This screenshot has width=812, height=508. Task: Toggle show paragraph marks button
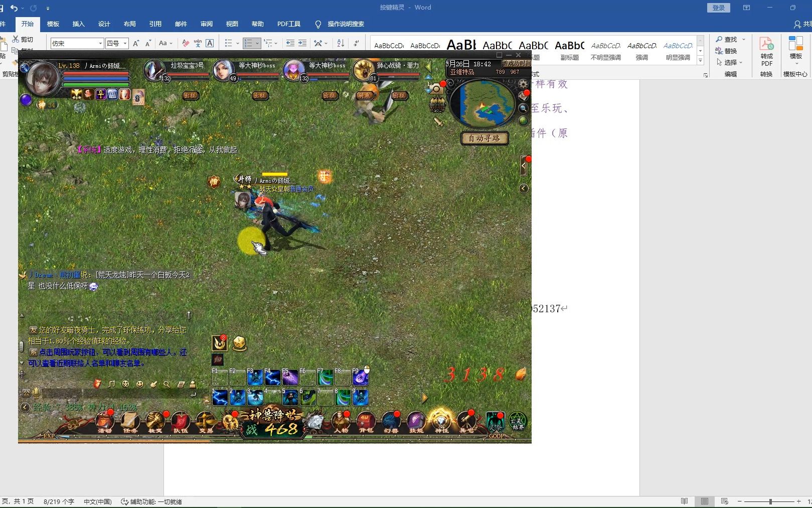coord(356,43)
